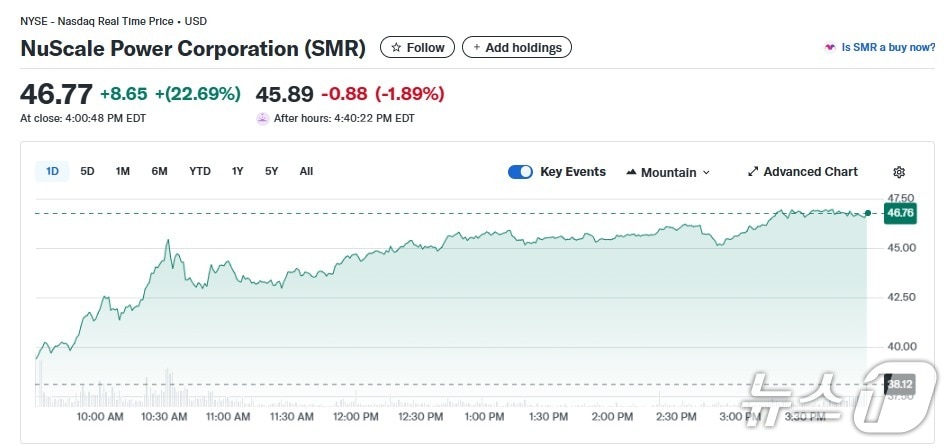This screenshot has height=448, width=952.
Task: Click the after hours moon icon
Action: [263, 118]
